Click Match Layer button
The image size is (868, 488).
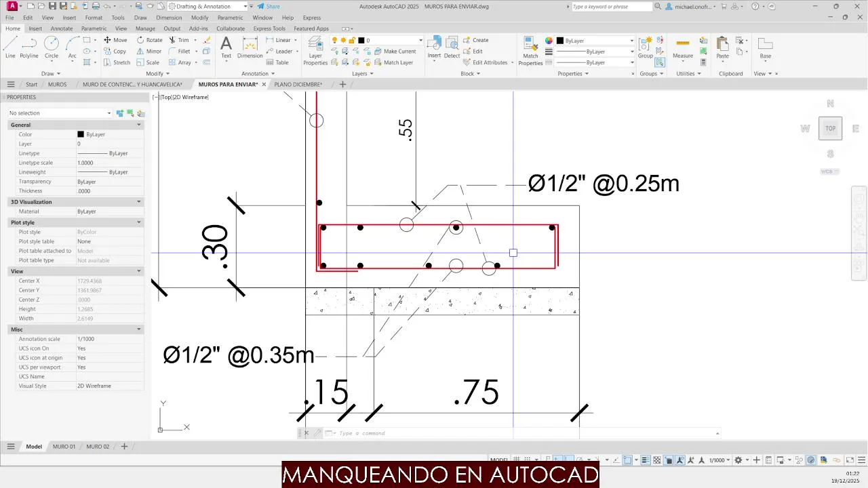(393, 62)
